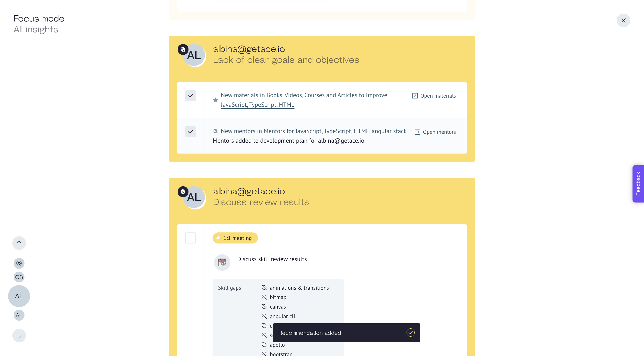Viewport: 644px width, 356px height.
Task: Collapse Focus mode by clicking close button
Action: pyautogui.click(x=623, y=20)
